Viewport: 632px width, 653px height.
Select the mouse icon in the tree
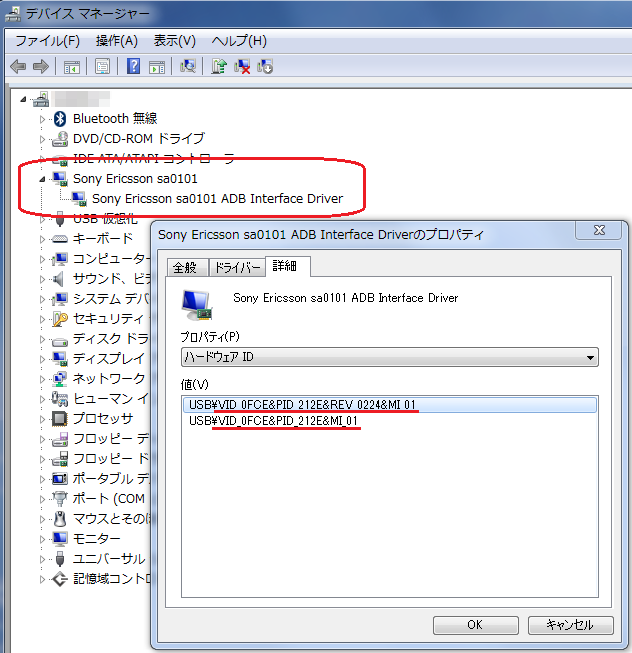tap(60, 519)
